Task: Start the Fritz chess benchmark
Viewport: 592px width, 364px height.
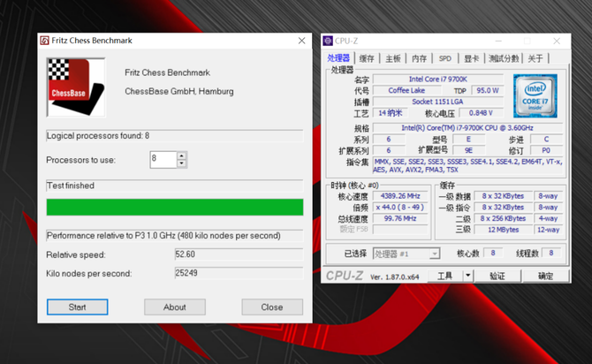Action: click(x=78, y=307)
